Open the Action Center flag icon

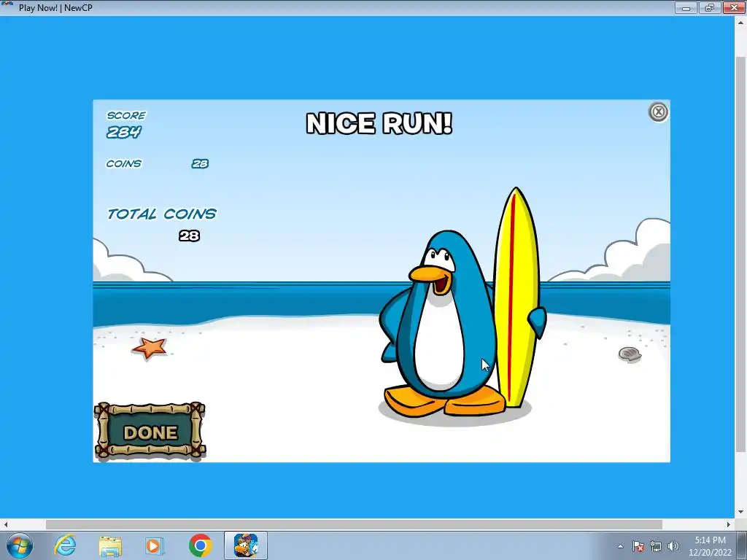click(638, 546)
